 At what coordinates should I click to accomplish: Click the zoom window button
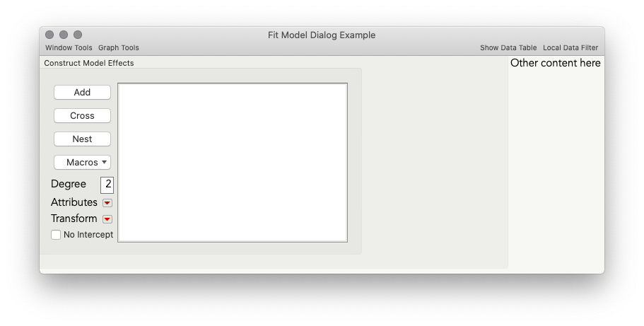coord(78,35)
